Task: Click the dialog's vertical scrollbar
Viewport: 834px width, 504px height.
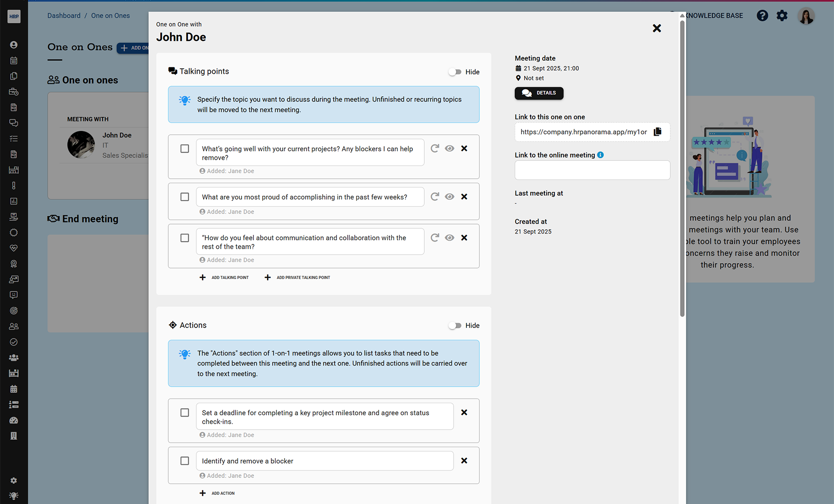Action: pyautogui.click(x=682, y=168)
